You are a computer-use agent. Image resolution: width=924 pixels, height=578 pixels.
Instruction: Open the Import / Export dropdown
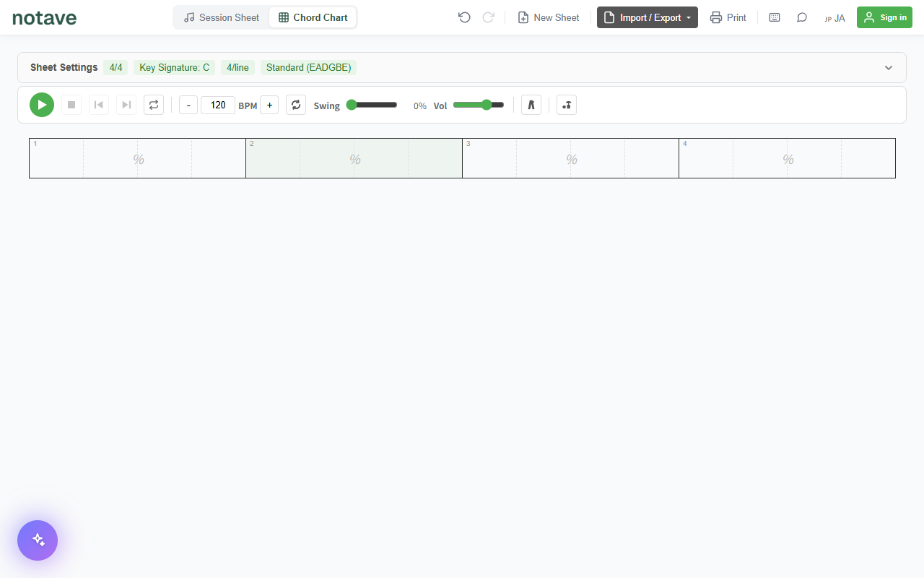point(648,17)
